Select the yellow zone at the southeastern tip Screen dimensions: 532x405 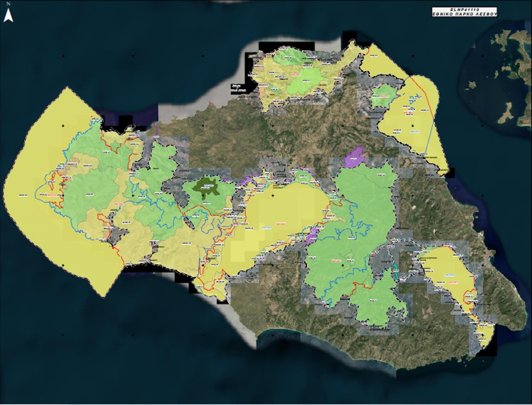[484, 335]
